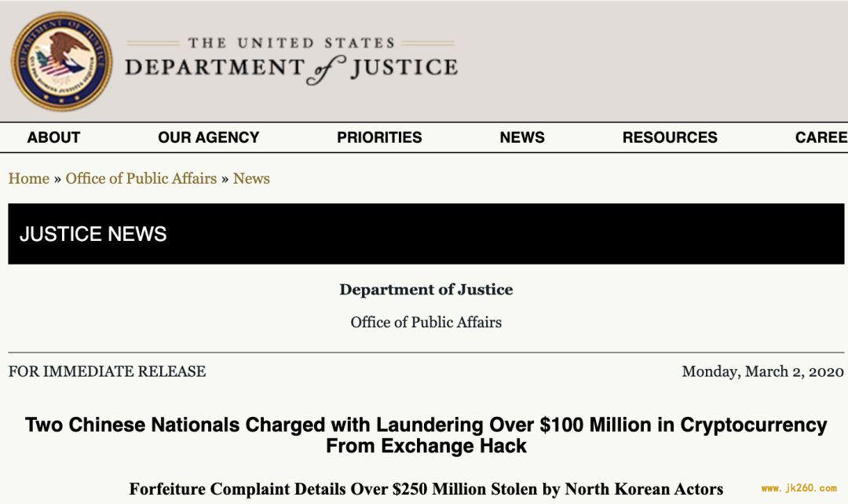This screenshot has height=504, width=848.
Task: Click the Department of Justice seal logo
Action: tap(62, 62)
